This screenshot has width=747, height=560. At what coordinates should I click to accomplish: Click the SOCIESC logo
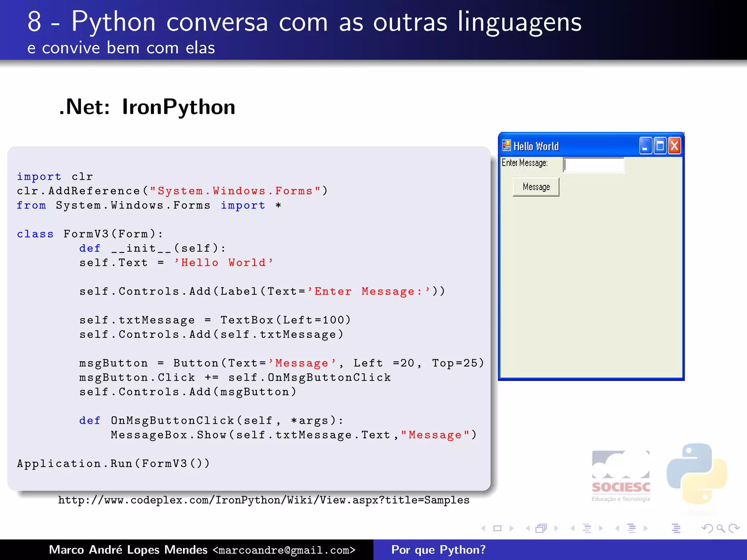621,476
